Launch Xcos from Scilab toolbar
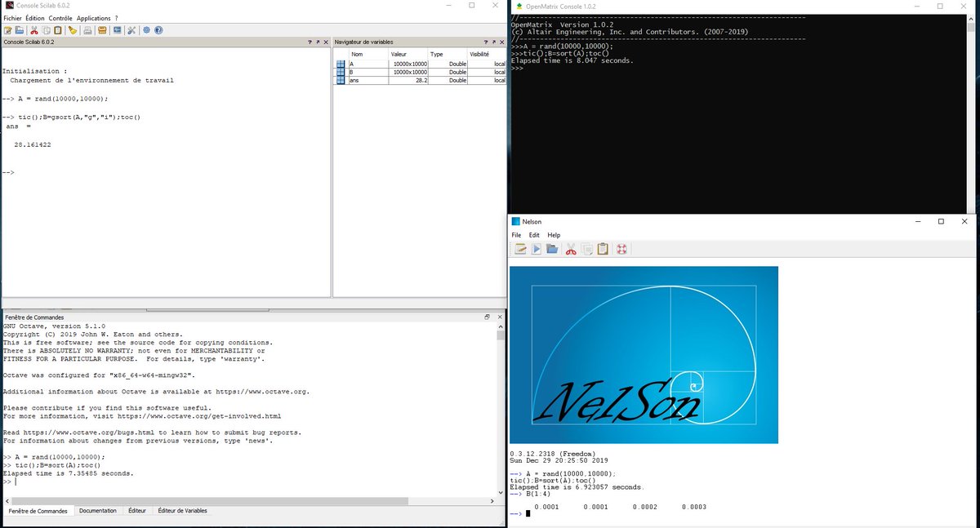The image size is (980, 528). point(117,30)
